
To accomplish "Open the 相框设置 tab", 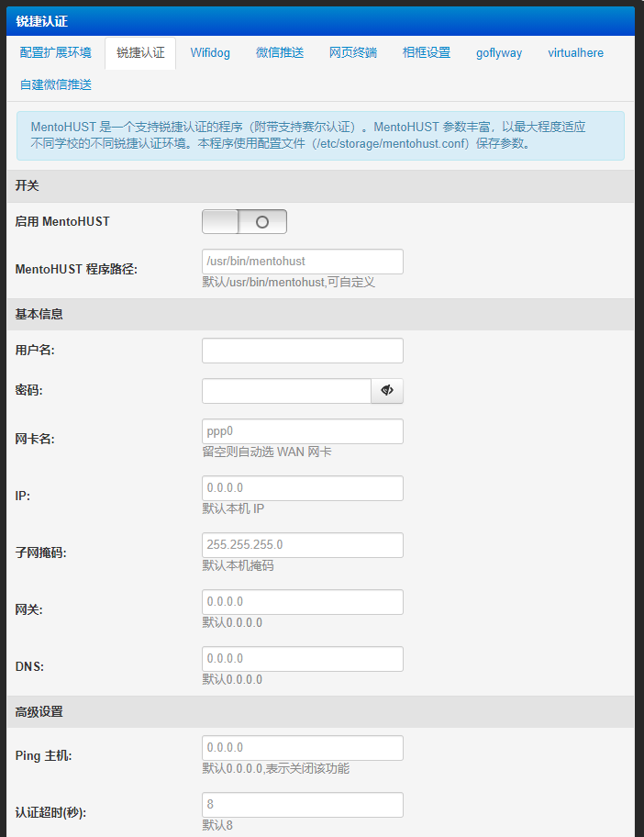I will (x=427, y=53).
